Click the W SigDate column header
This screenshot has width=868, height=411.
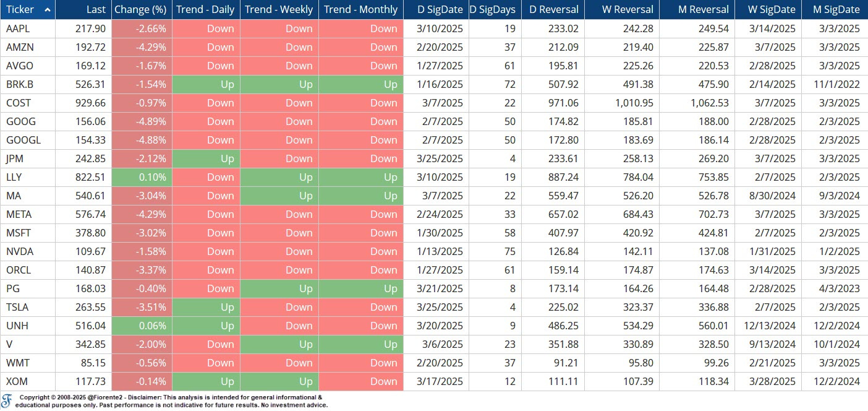point(768,10)
